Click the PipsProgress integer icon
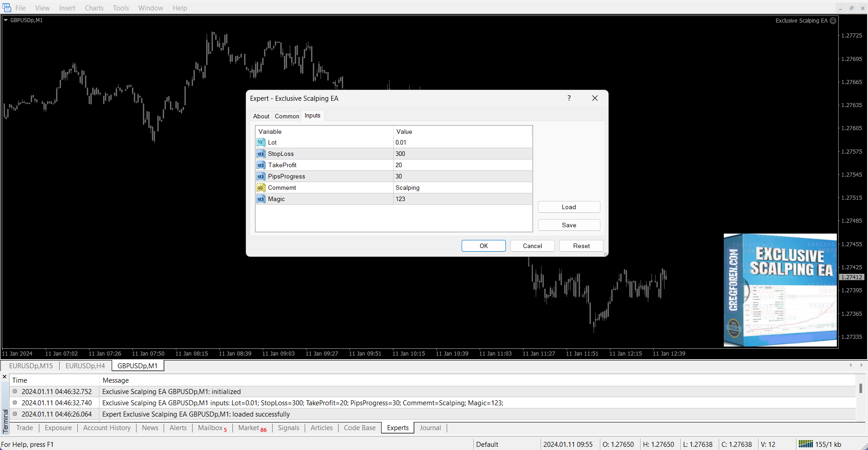 pyautogui.click(x=261, y=176)
